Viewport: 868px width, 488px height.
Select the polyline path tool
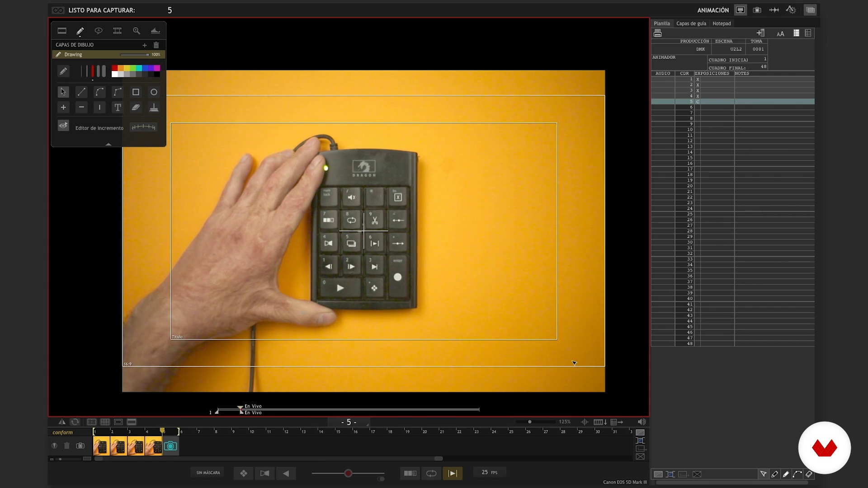118,92
